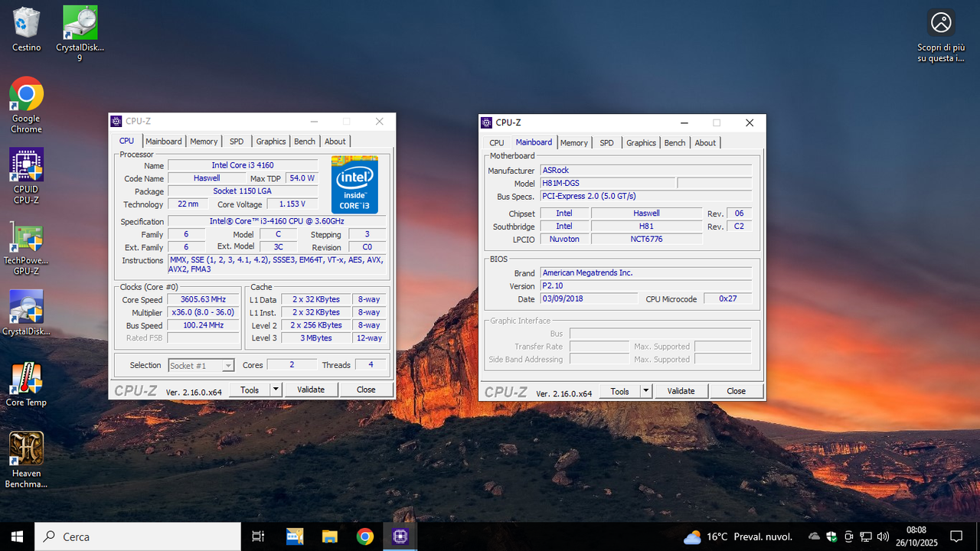980x551 pixels.
Task: Click the volume speaker tray icon
Action: point(884,536)
